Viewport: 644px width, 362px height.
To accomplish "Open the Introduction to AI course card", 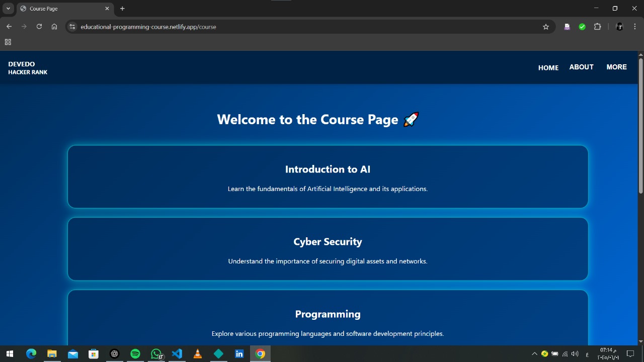I will (328, 176).
